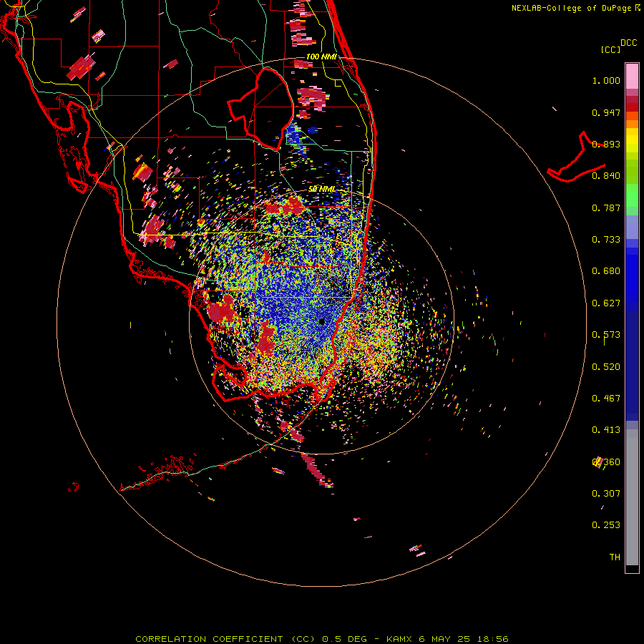Click the 0.680 scale value
The image size is (644, 644).
pyautogui.click(x=606, y=271)
